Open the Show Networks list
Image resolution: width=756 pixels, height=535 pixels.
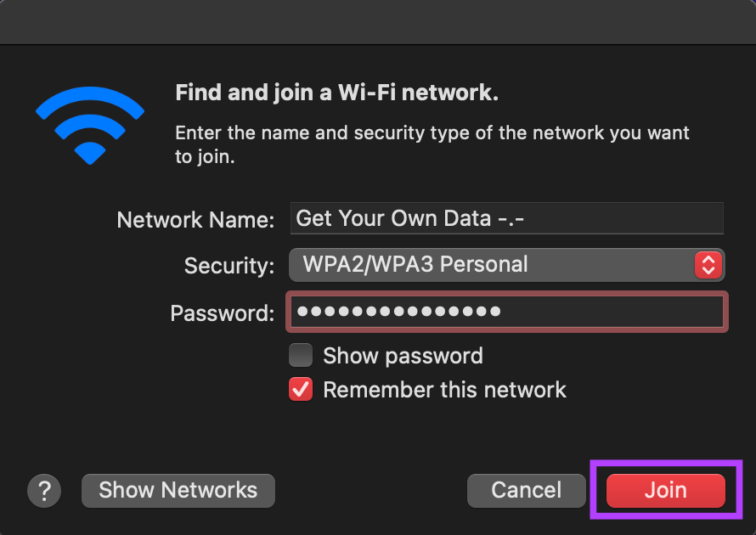tap(178, 490)
